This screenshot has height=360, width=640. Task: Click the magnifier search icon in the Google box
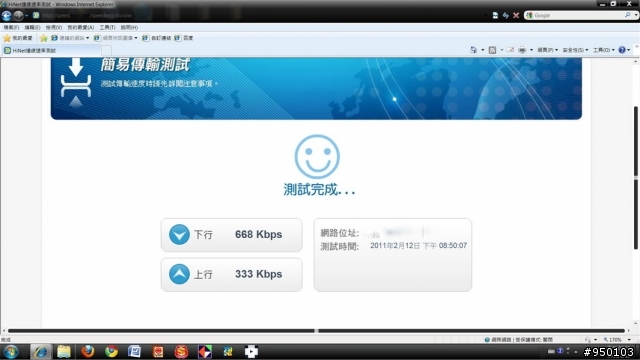[x=627, y=15]
